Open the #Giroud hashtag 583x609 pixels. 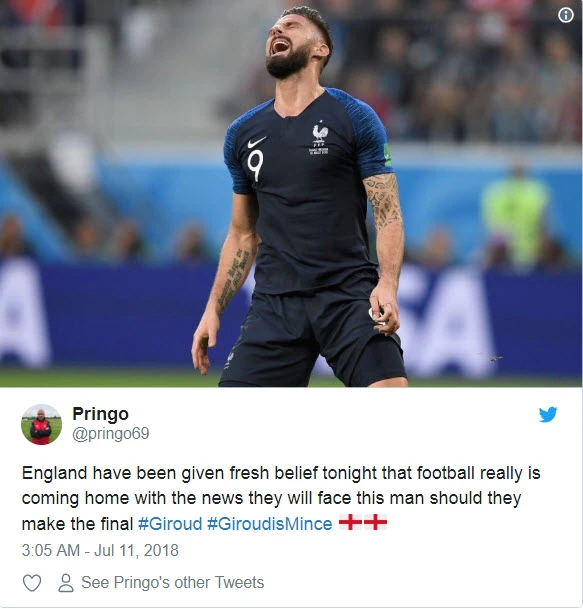[170, 524]
